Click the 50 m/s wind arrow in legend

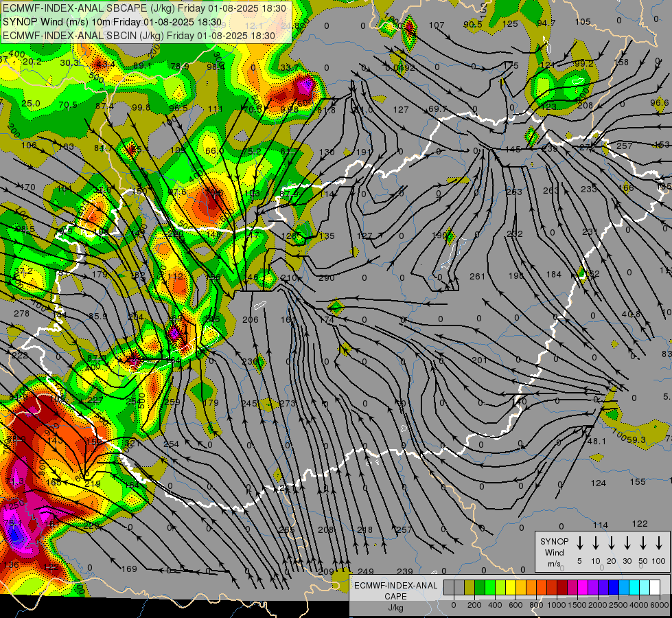coord(643,543)
